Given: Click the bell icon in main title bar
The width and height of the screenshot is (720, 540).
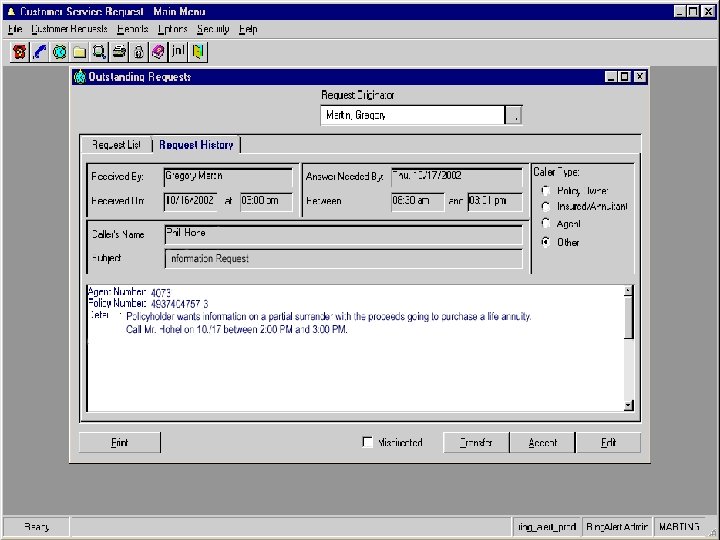Looking at the screenshot, I should pos(11,11).
